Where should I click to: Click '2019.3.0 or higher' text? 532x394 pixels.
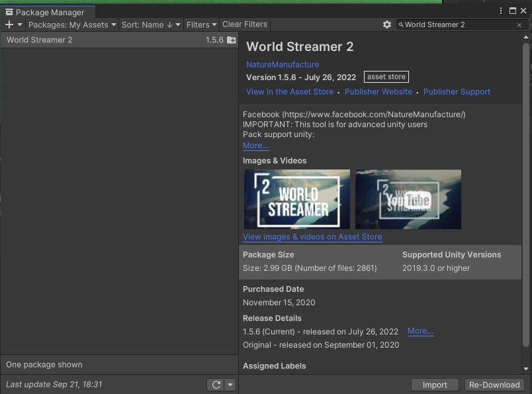pyautogui.click(x=436, y=268)
